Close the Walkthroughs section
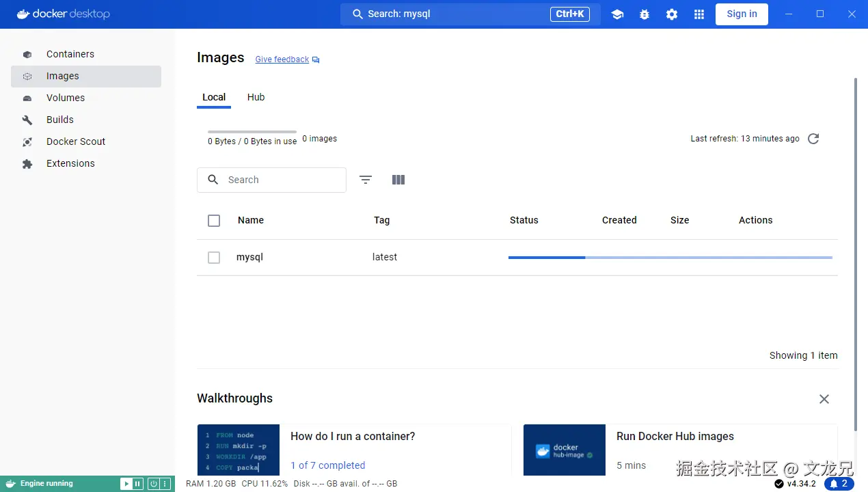Viewport: 868px width, 492px height. [x=824, y=399]
